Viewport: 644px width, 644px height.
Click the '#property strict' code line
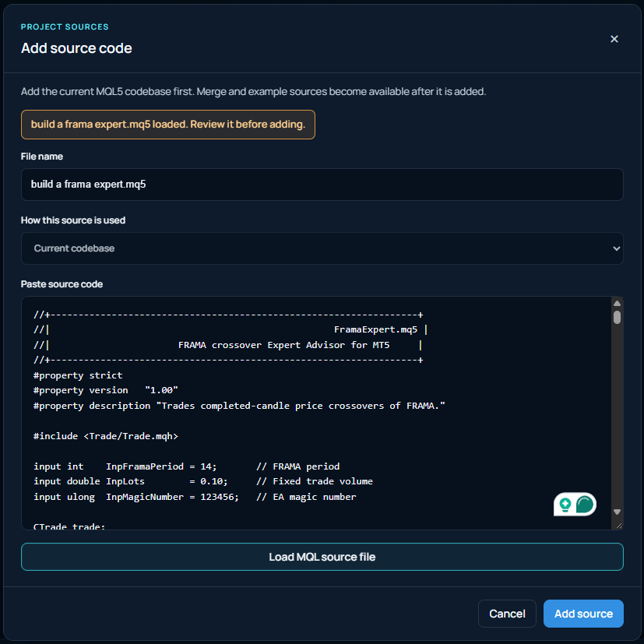pos(78,375)
